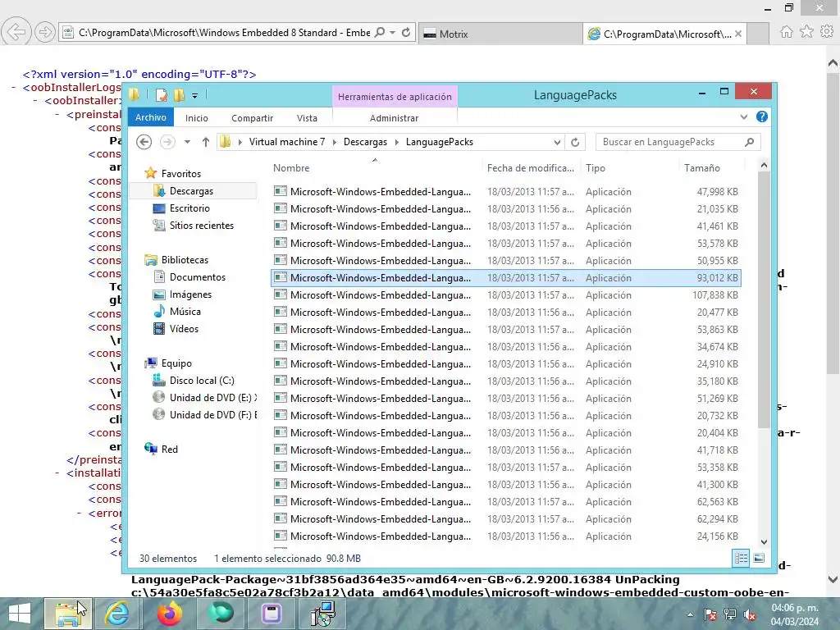This screenshot has height=630, width=840.
Task: Click the file list vertical scrollbar
Action: coord(764,300)
